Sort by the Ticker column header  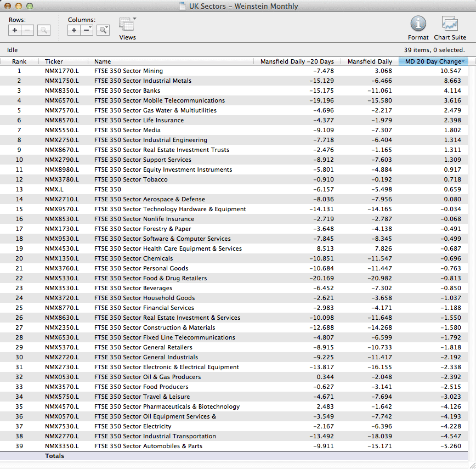[x=54, y=61]
